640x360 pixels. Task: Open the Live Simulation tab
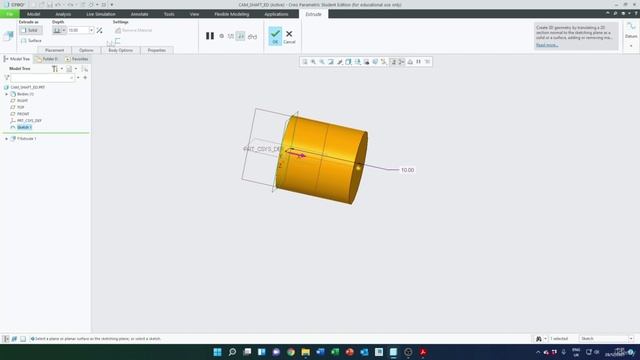[101, 14]
